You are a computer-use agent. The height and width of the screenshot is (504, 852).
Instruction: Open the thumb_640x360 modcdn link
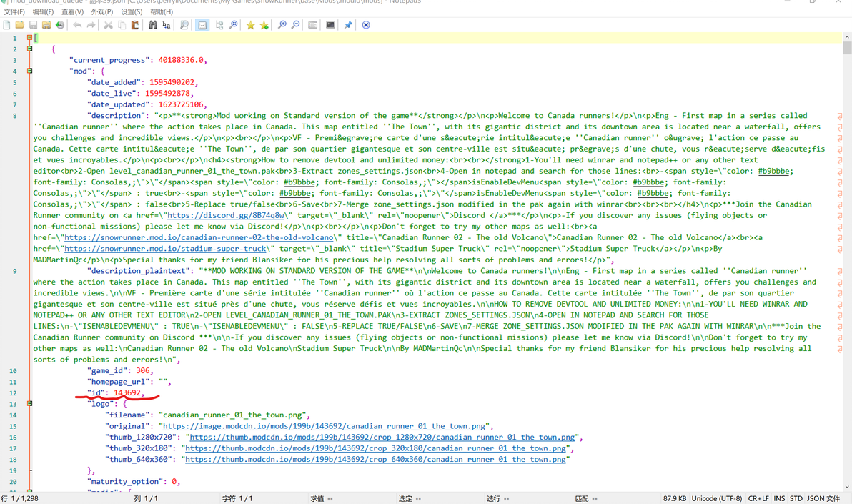tap(375, 460)
